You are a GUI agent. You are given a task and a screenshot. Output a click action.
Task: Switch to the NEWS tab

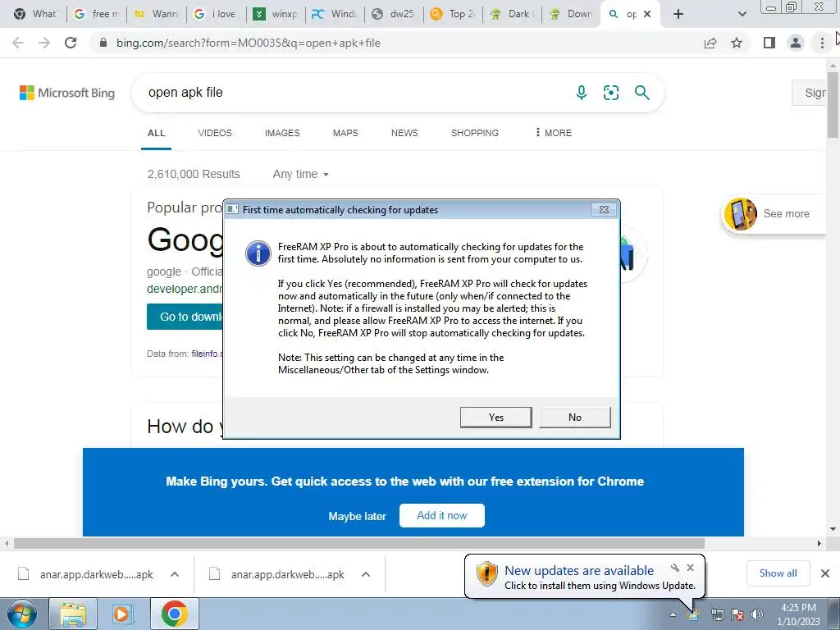click(x=404, y=133)
